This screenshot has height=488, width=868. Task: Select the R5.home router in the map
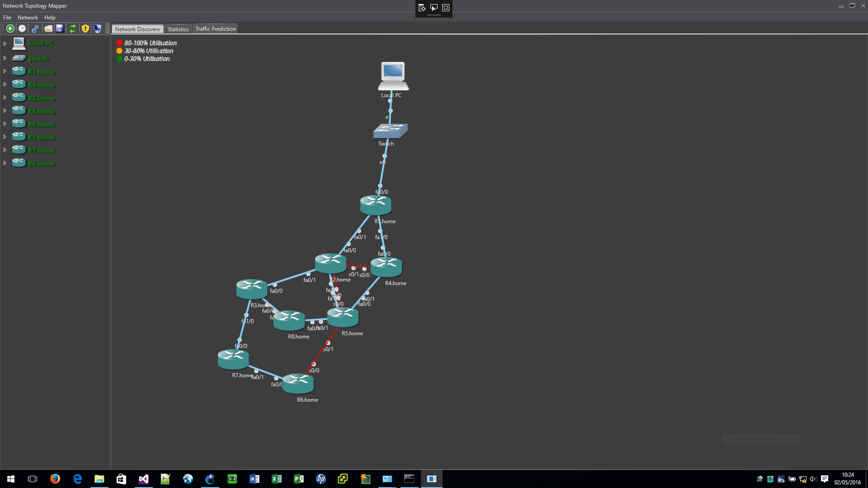pos(343,317)
